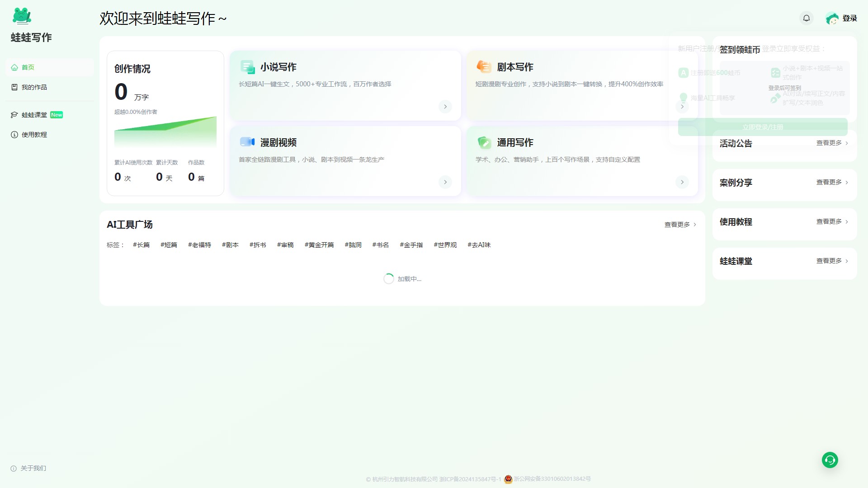Select 我的作品 in the sidebar menu
Image resolution: width=868 pixels, height=488 pixels.
pos(35,87)
